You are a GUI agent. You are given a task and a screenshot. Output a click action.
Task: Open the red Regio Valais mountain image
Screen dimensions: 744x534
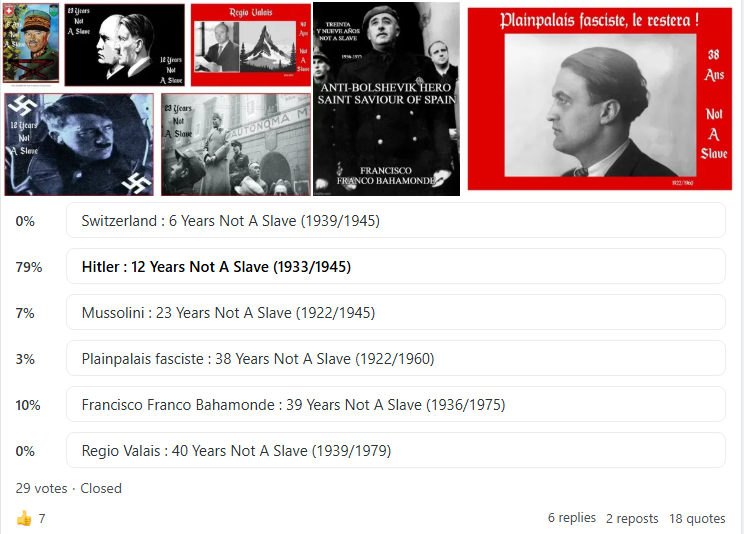(x=251, y=45)
